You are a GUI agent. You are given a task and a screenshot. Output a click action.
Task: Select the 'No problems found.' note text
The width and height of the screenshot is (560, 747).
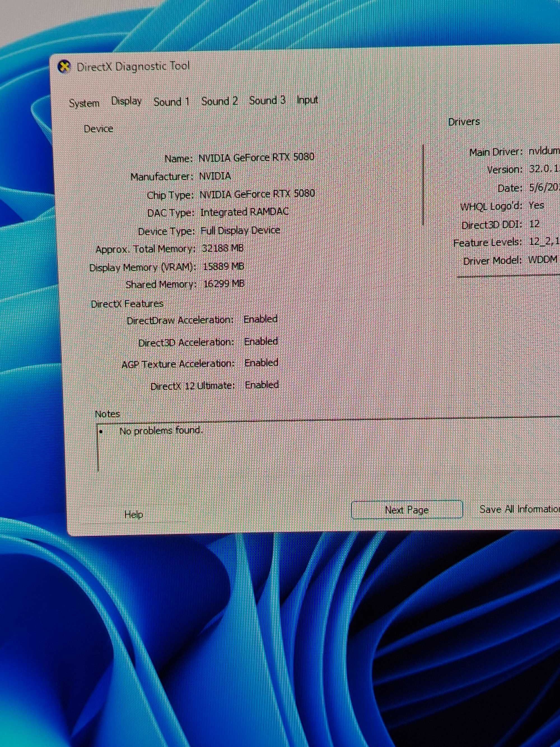(161, 430)
